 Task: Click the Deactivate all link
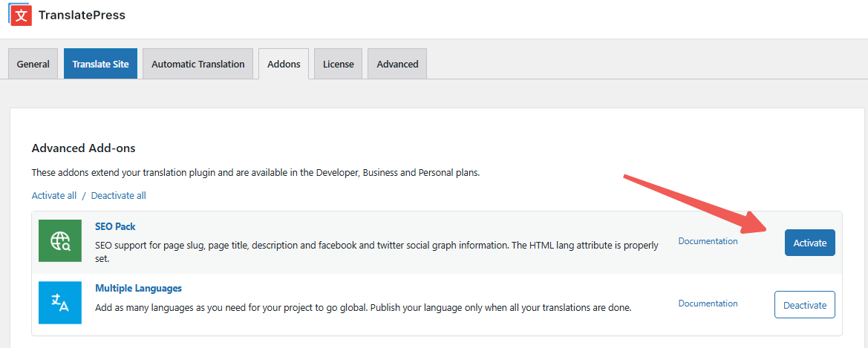[118, 196]
